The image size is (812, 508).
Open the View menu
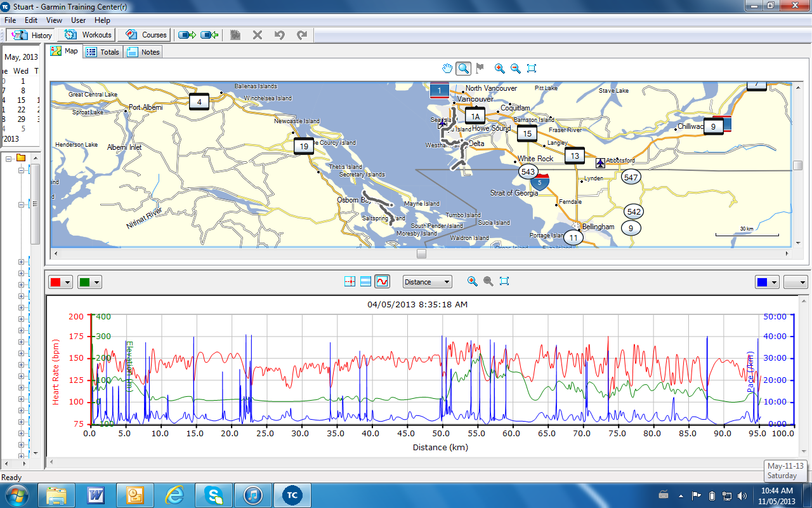click(x=54, y=20)
